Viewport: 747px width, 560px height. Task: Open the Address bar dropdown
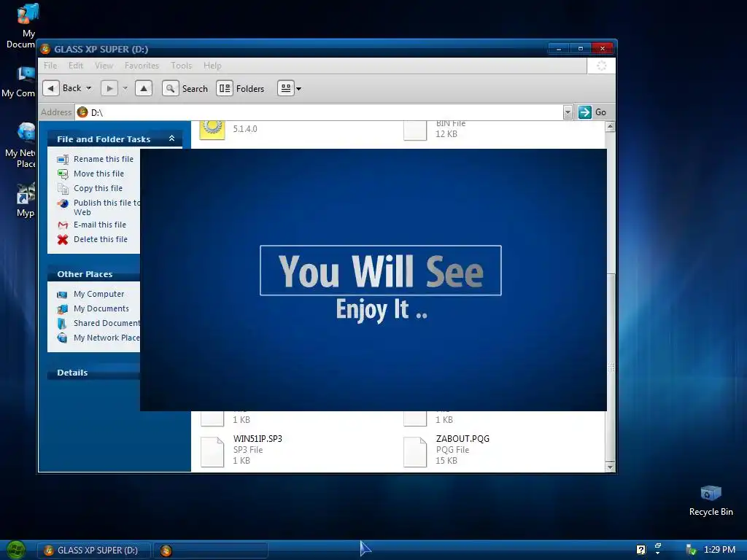click(x=568, y=112)
